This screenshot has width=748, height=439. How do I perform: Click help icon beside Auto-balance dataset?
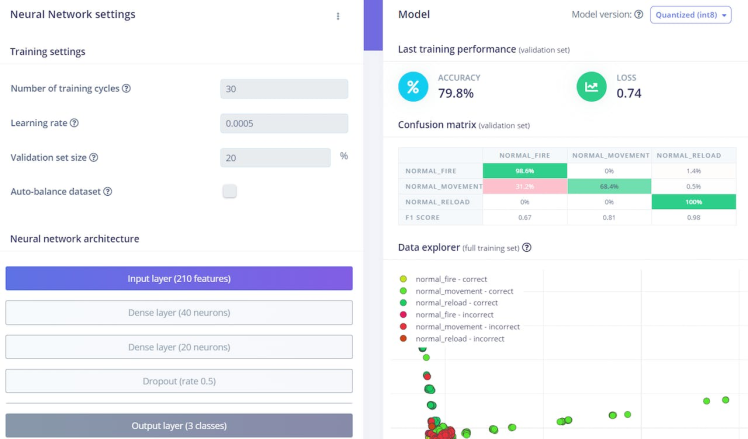108,191
